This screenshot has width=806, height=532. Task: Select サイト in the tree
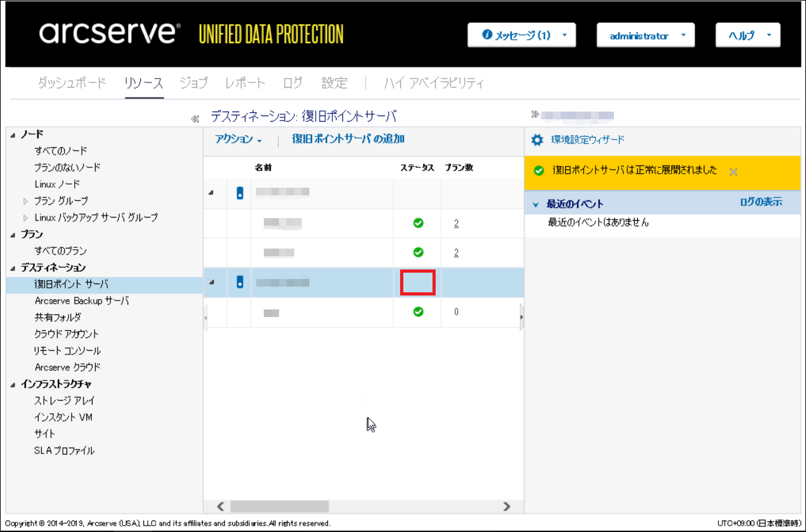(45, 434)
